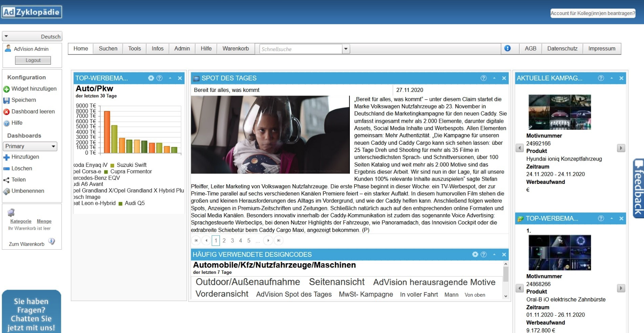Click the tallest orange bar in chart

tap(107, 132)
